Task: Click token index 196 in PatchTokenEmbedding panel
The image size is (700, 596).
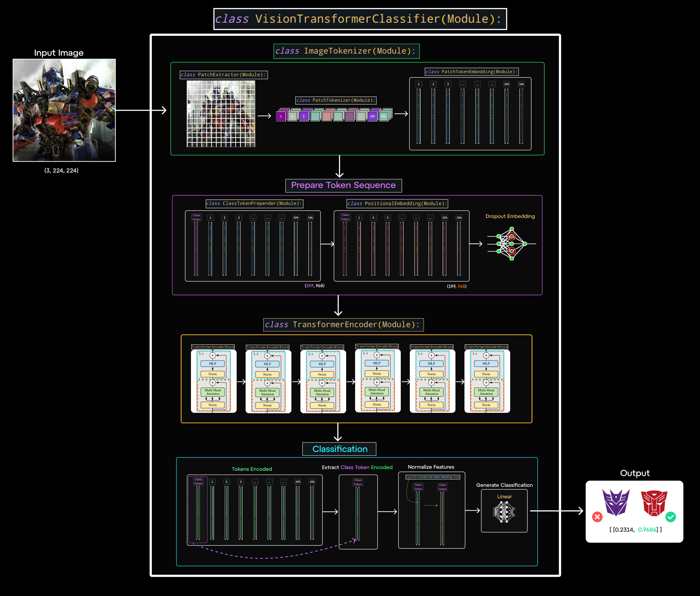Action: coord(521,84)
